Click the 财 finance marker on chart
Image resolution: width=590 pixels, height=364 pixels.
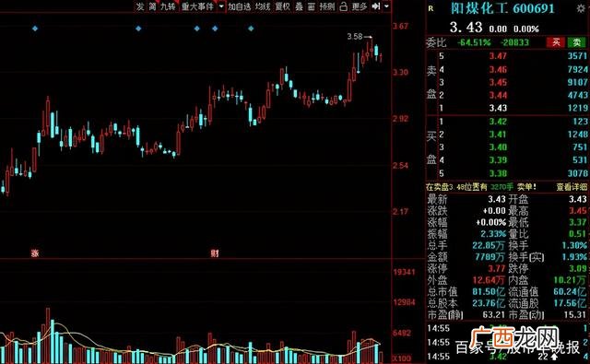point(215,253)
